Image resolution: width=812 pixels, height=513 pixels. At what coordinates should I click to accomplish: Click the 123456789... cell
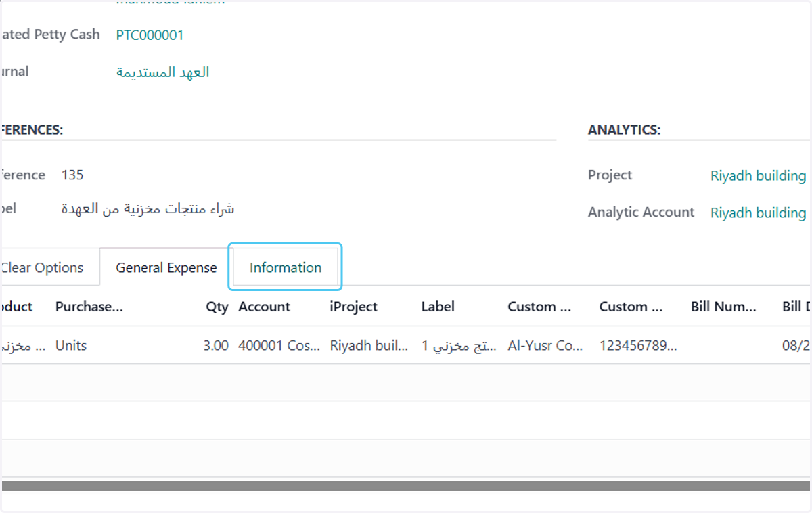(638, 345)
